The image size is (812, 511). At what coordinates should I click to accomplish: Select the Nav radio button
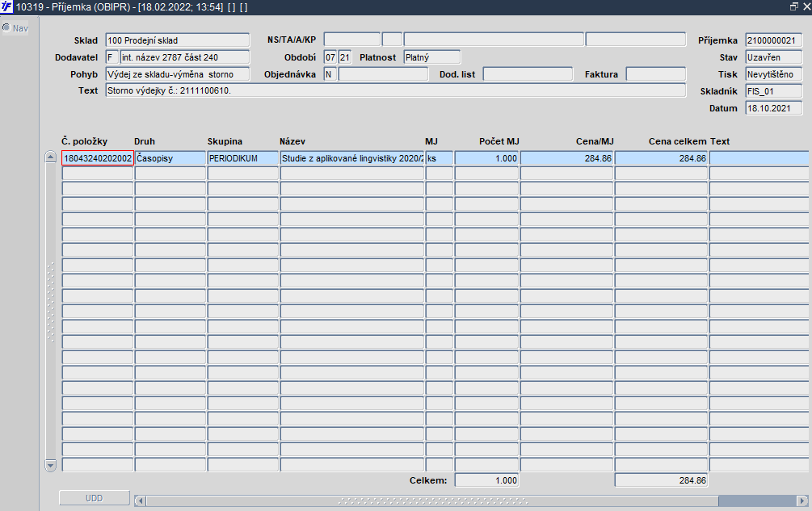point(6,27)
